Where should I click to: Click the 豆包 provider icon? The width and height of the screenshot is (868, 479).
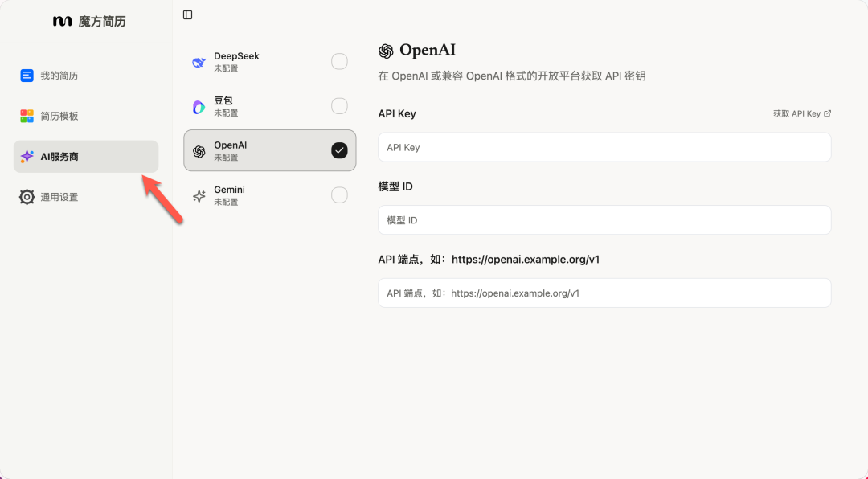[199, 107]
